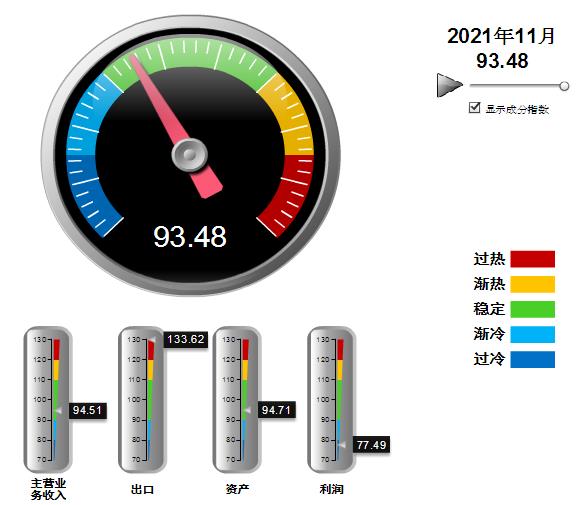Click the 利润 thermometer gauge
The height and width of the screenshot is (505, 576).
[331, 399]
